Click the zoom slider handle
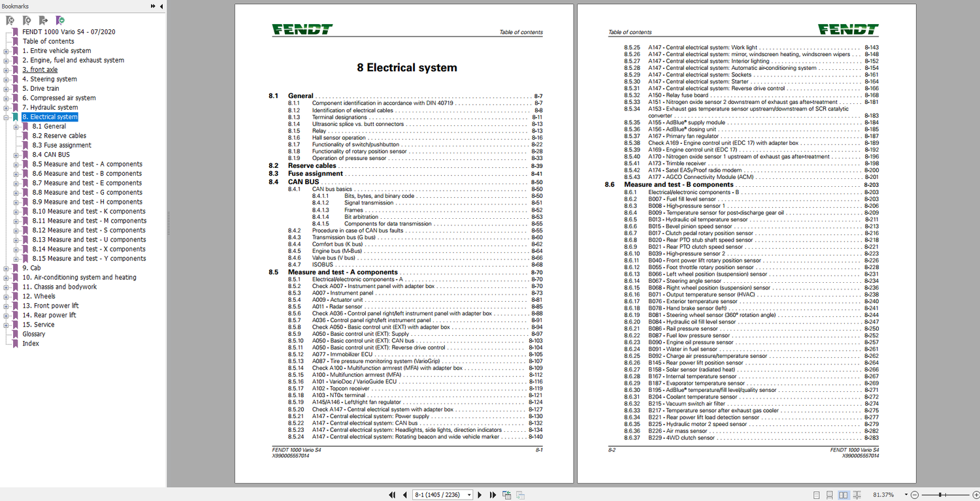 click(940, 495)
